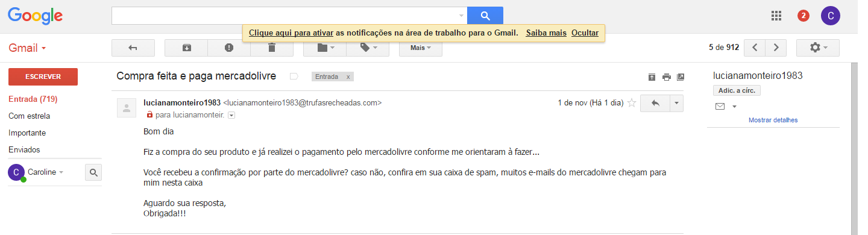Reply using the arrow button in message header
Viewport: 868px width, 235px height.
point(655,103)
